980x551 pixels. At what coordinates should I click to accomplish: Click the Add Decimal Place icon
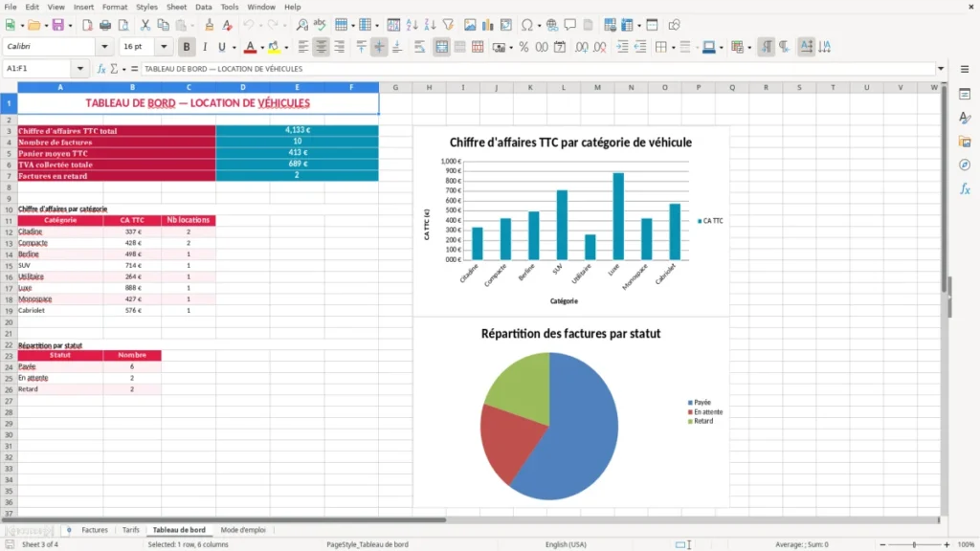(x=582, y=47)
